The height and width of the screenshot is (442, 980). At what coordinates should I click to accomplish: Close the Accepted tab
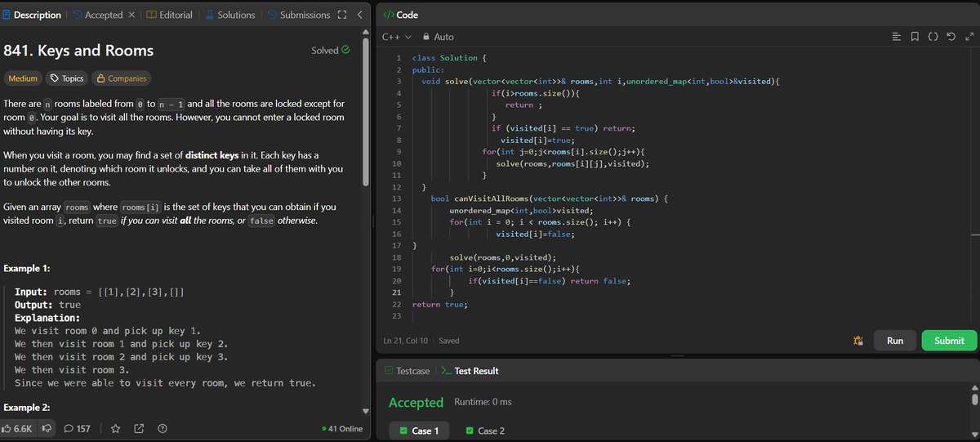(x=131, y=15)
